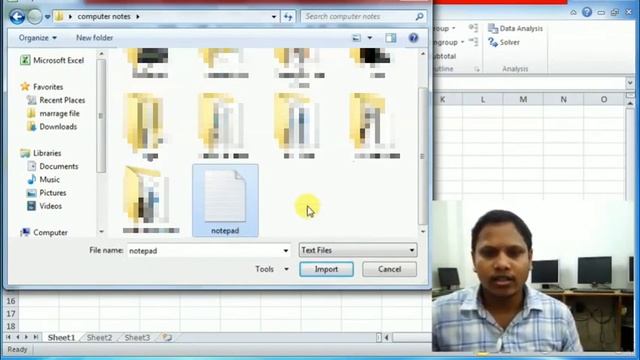Open recent locations dropdown beside navigation arrows
640x360 pixels.
[x=47, y=17]
